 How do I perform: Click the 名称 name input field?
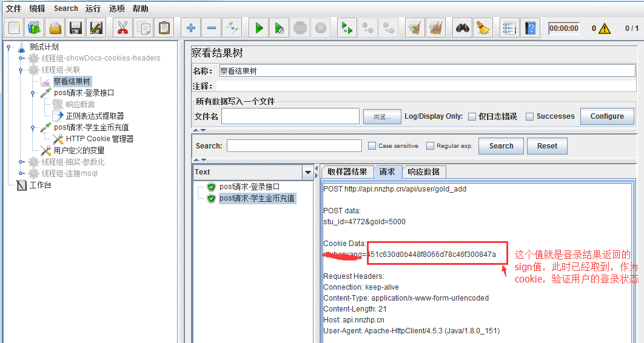pyautogui.click(x=427, y=71)
